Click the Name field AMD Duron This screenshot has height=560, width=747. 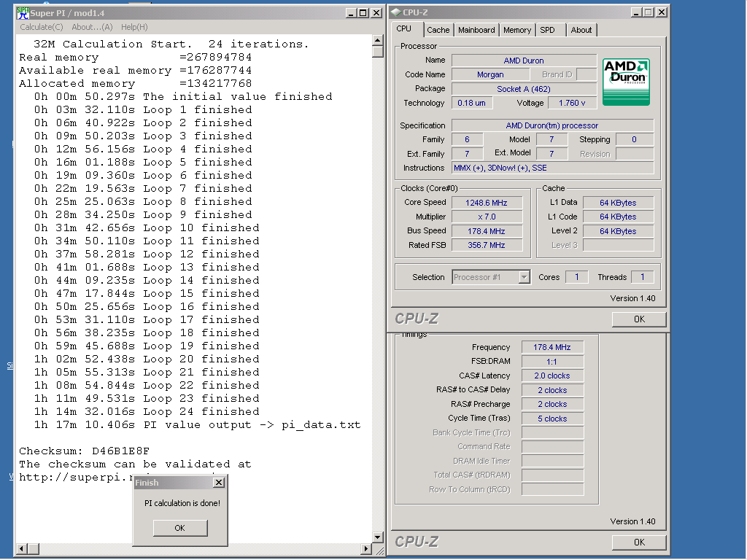point(524,61)
